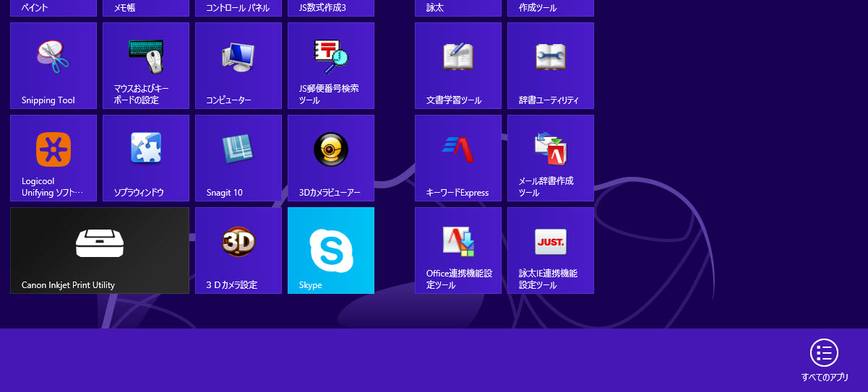Open Canon Inkjet Print Utility tile
This screenshot has width=868, height=392.
click(x=100, y=251)
